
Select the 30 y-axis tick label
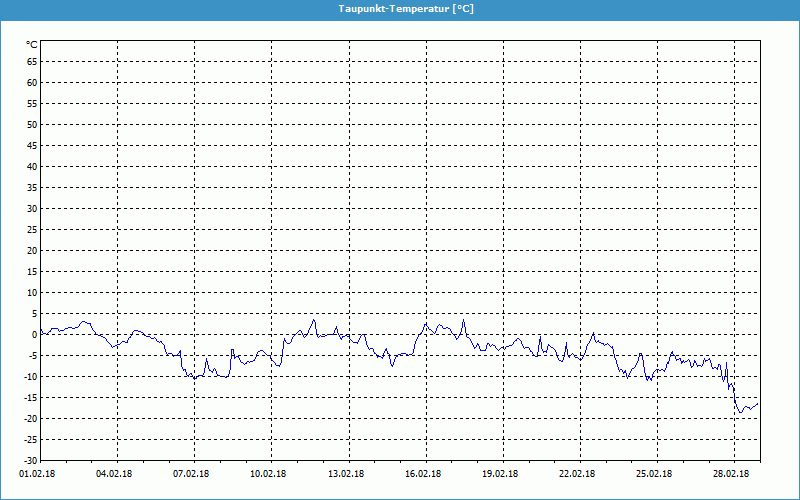click(32, 208)
